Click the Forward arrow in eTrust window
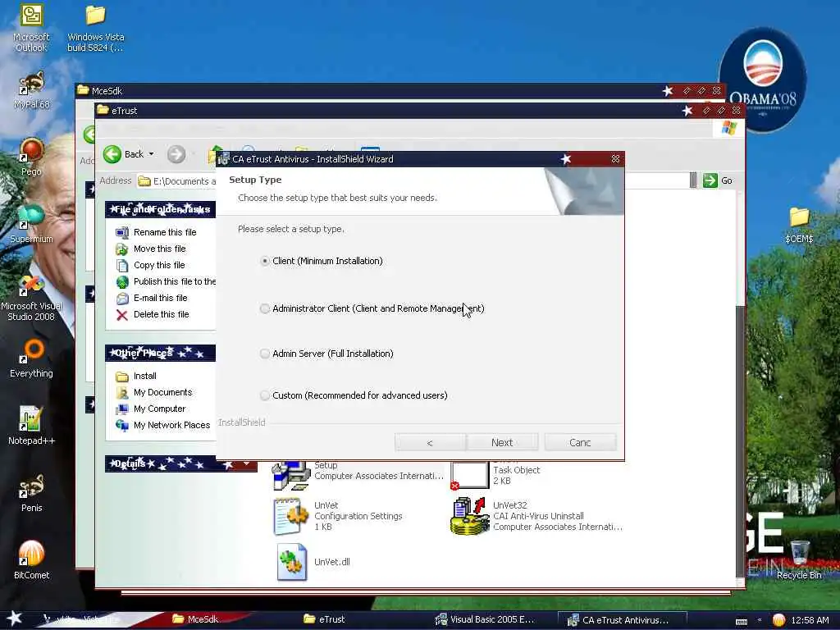 click(x=176, y=154)
